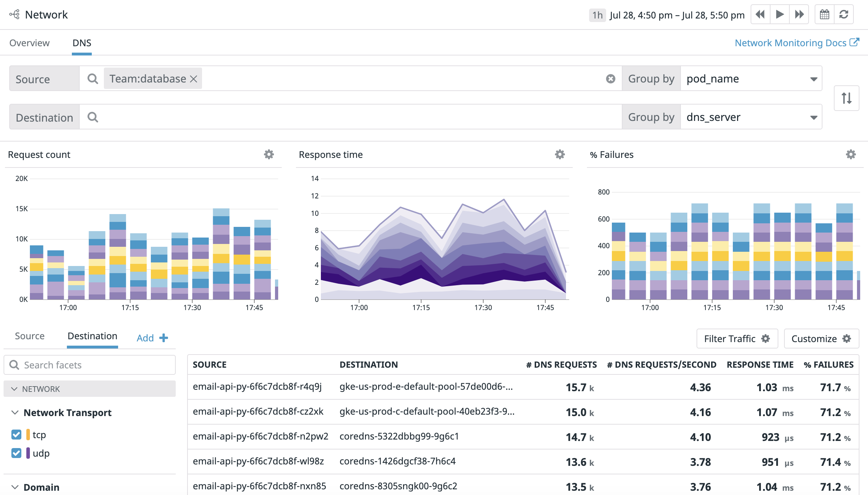
Task: Swap Source and Destination with the arrows icon
Action: 846,98
